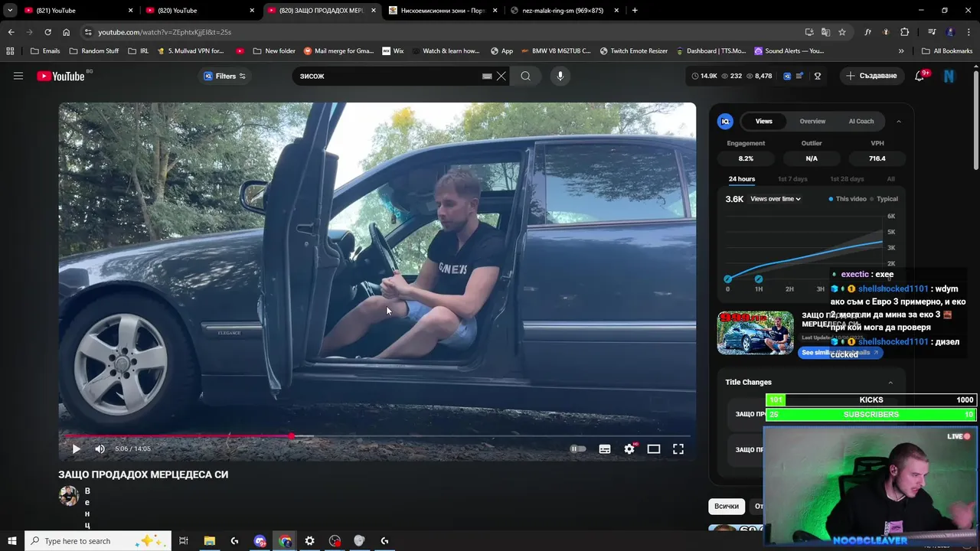Open browser home page button
The image size is (980, 551).
66,32
